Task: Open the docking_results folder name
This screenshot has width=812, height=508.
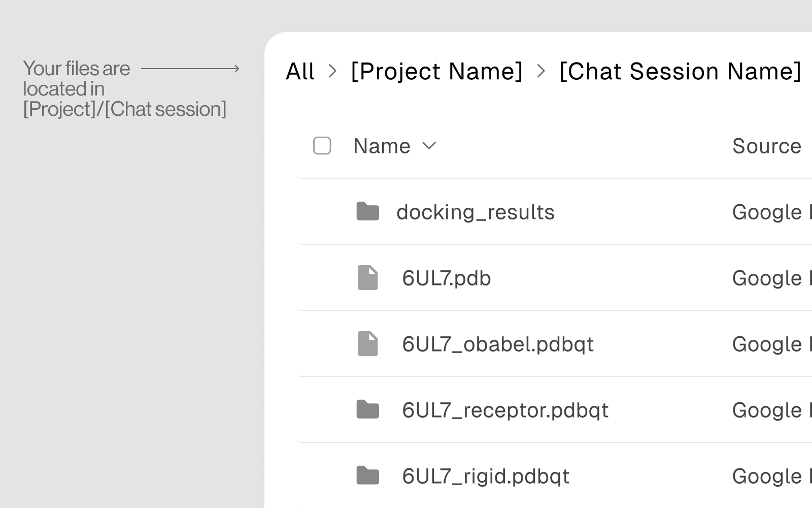Action: pyautogui.click(x=476, y=212)
